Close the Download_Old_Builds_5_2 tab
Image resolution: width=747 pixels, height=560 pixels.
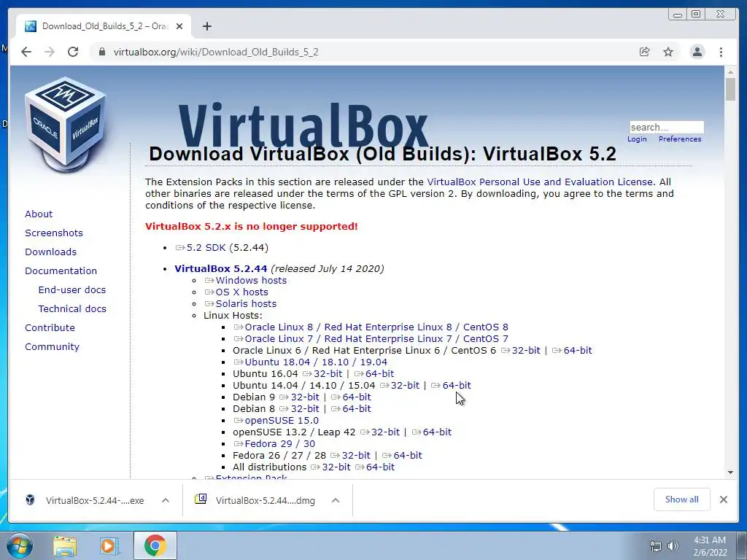coord(179,26)
